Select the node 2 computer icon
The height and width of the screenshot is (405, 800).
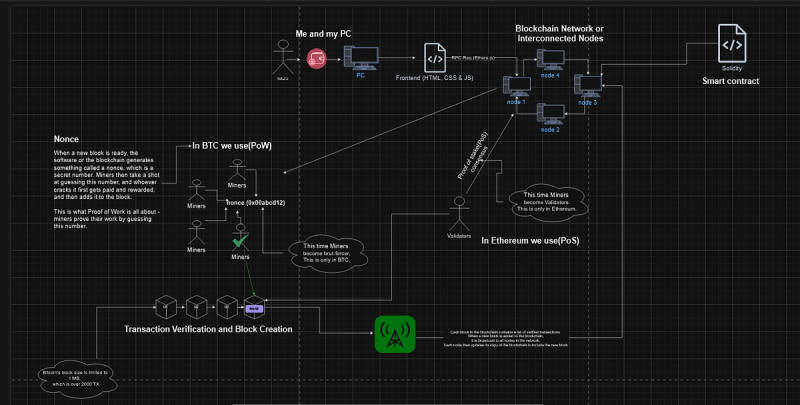552,114
